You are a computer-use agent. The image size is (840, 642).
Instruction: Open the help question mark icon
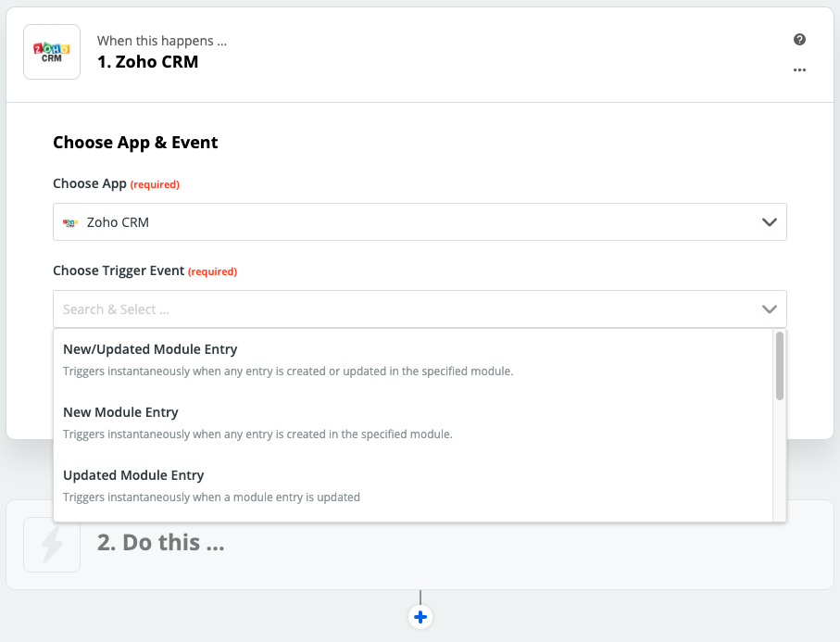point(799,40)
